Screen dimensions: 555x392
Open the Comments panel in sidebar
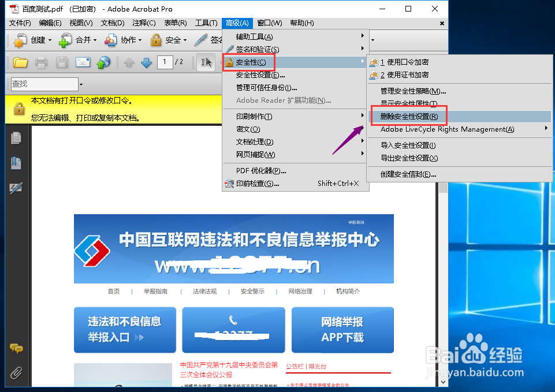point(16,349)
